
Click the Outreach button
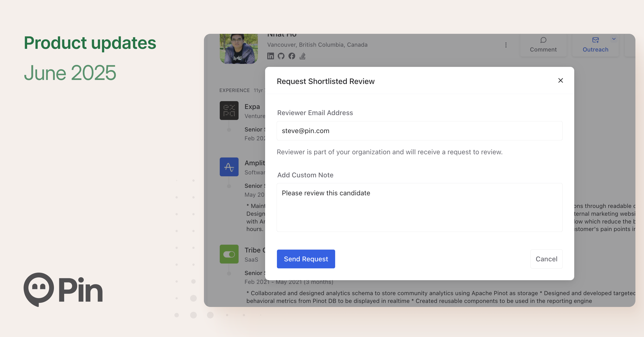[595, 45]
